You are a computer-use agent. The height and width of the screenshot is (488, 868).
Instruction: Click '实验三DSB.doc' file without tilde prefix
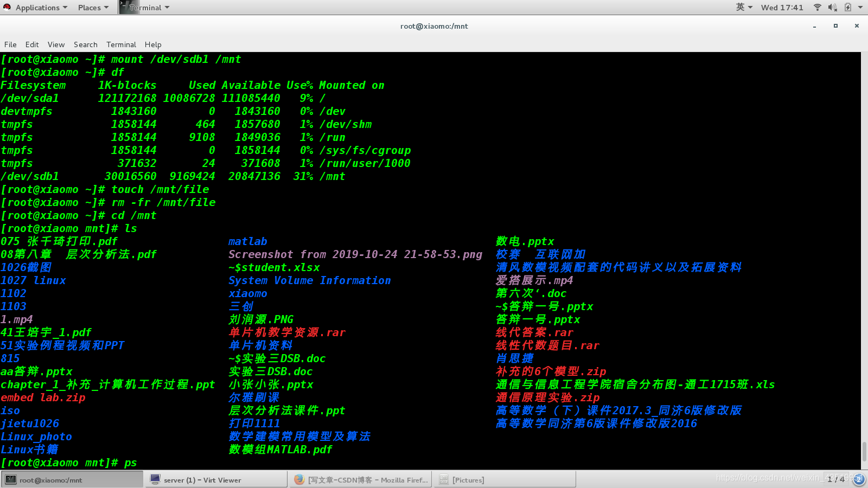pyautogui.click(x=270, y=371)
